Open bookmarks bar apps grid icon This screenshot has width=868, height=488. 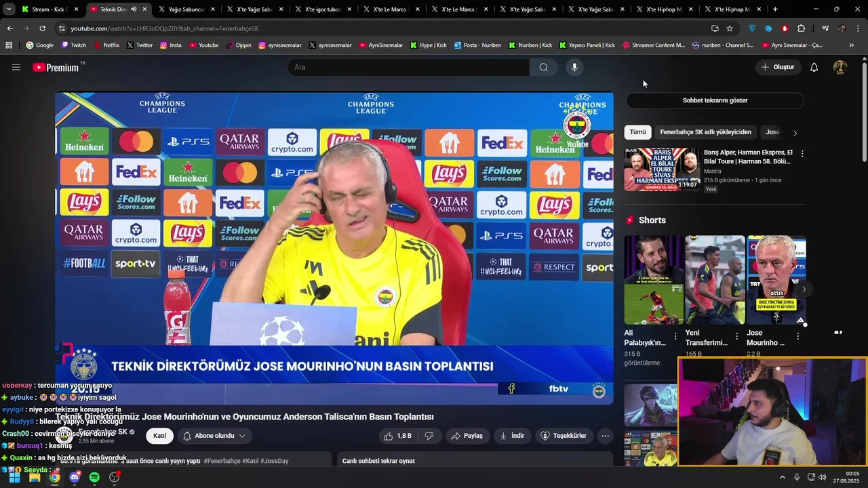[x=9, y=45]
